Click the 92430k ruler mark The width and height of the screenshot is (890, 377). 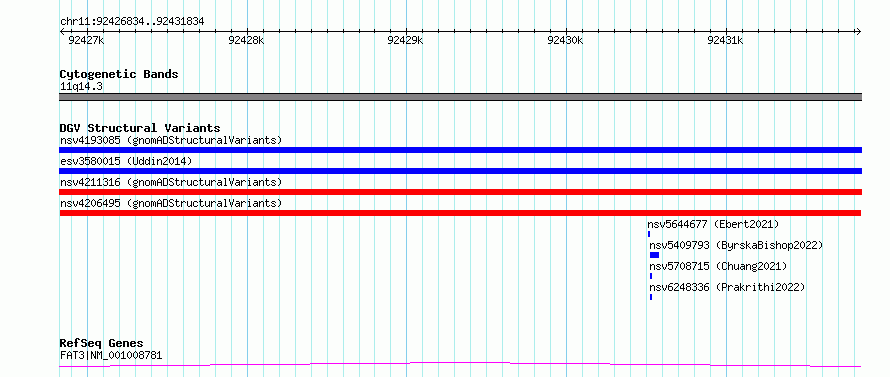pyautogui.click(x=565, y=40)
